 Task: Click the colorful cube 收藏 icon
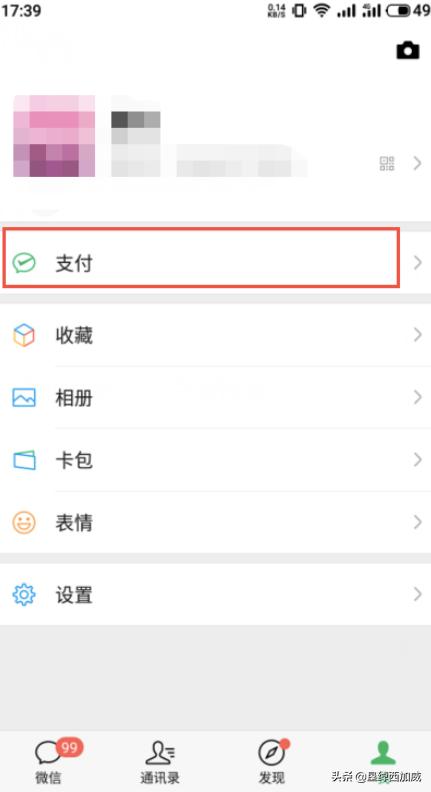coord(24,335)
